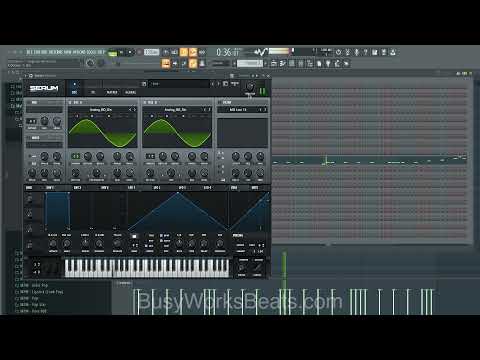This screenshot has height=360, width=480.
Task: Open filter type MG Low 12 dropdown
Action: (238, 110)
